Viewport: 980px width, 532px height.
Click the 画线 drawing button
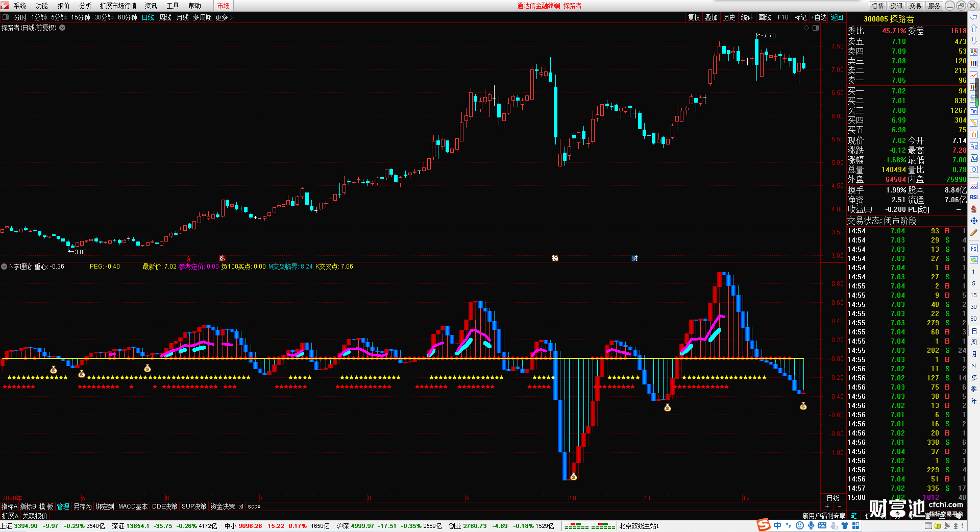tap(765, 17)
